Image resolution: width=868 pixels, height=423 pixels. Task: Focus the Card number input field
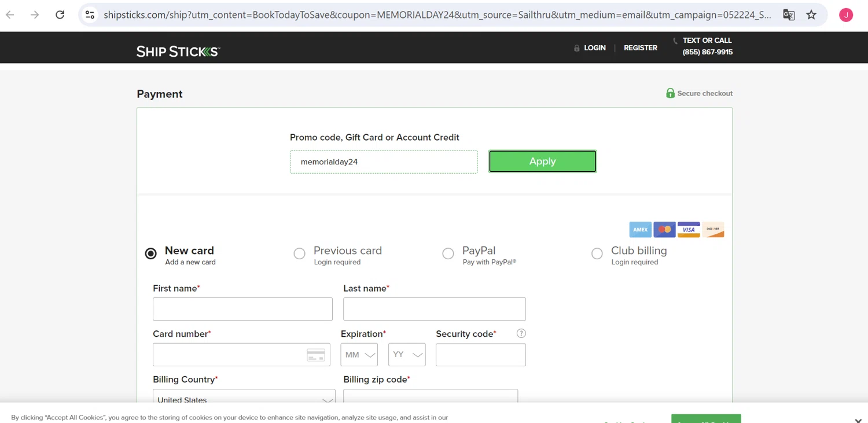pos(229,355)
